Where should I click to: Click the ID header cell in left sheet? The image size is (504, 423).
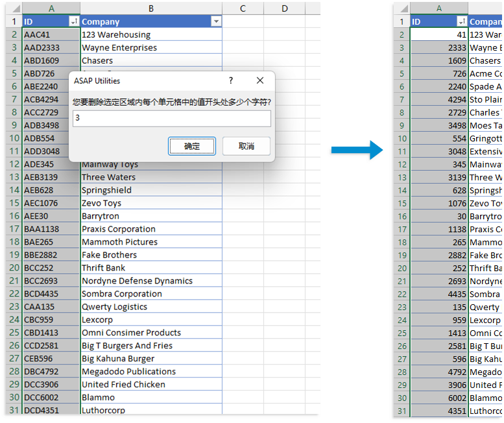coord(51,21)
